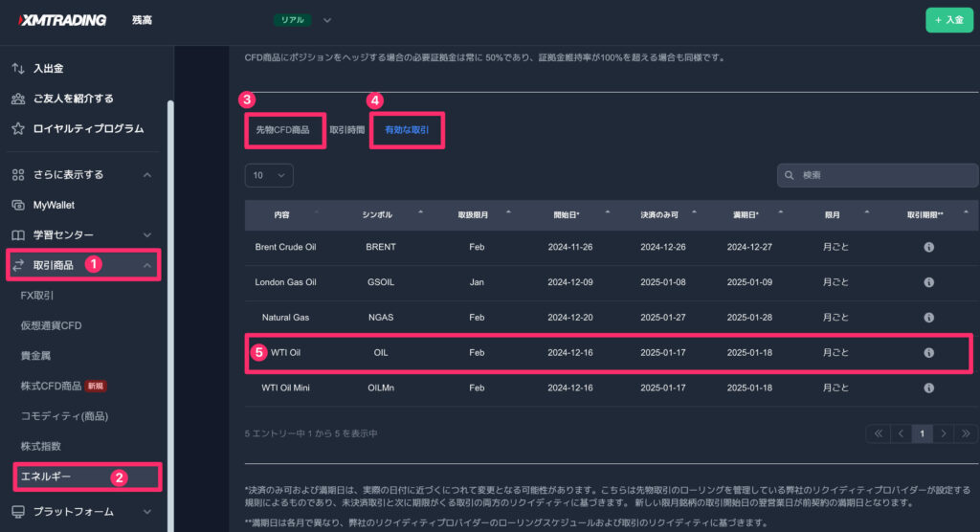Click the sidebar vertical scrollbar
The height and width of the screenshot is (532, 980).
[170, 316]
